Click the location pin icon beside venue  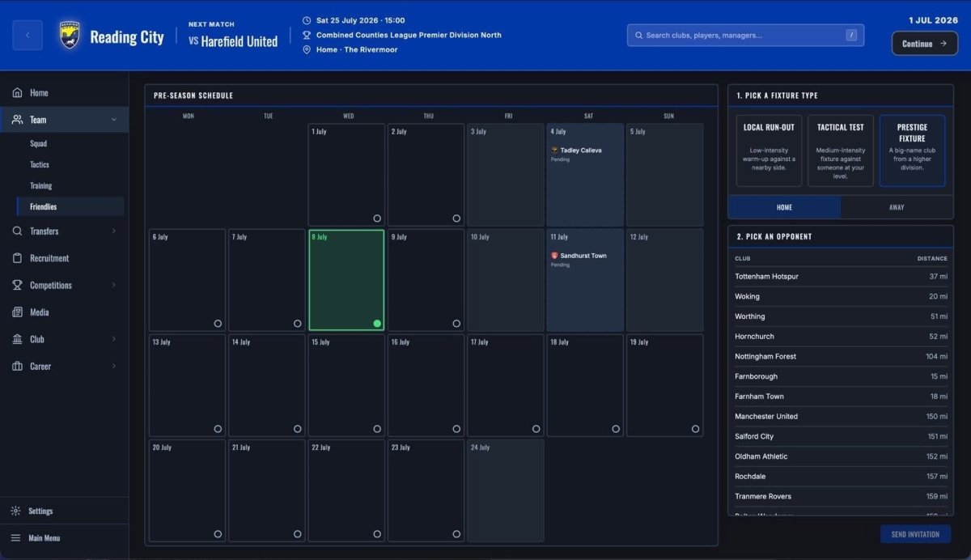tap(307, 49)
